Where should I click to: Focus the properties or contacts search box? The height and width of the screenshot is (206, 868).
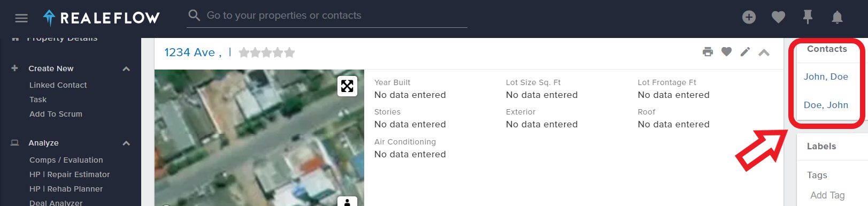(x=327, y=16)
